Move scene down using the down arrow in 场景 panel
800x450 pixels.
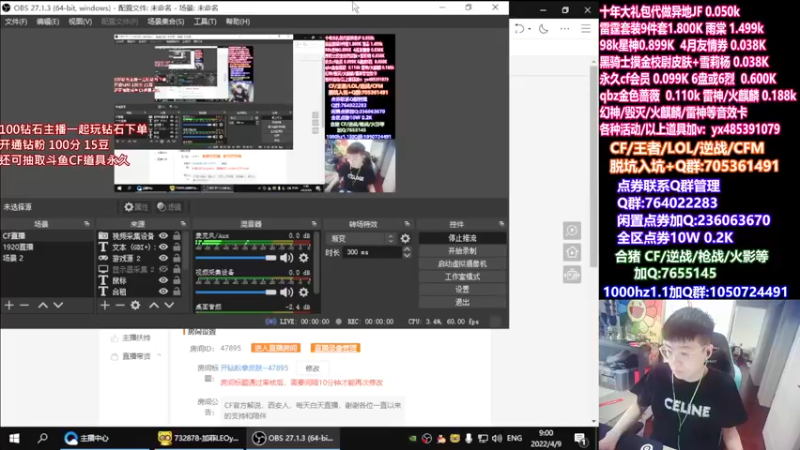[x=58, y=305]
